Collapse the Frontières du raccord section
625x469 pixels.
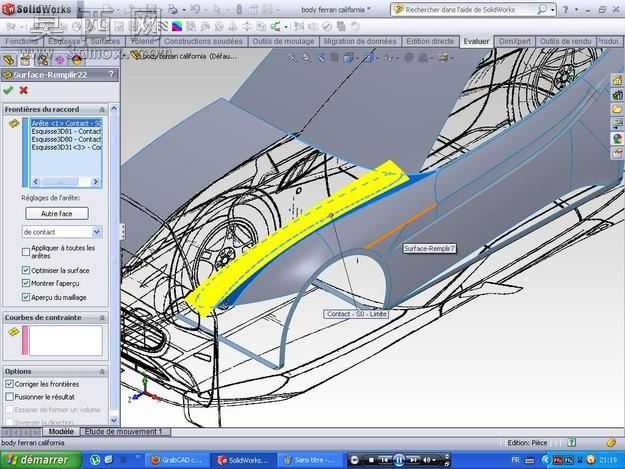(102, 109)
